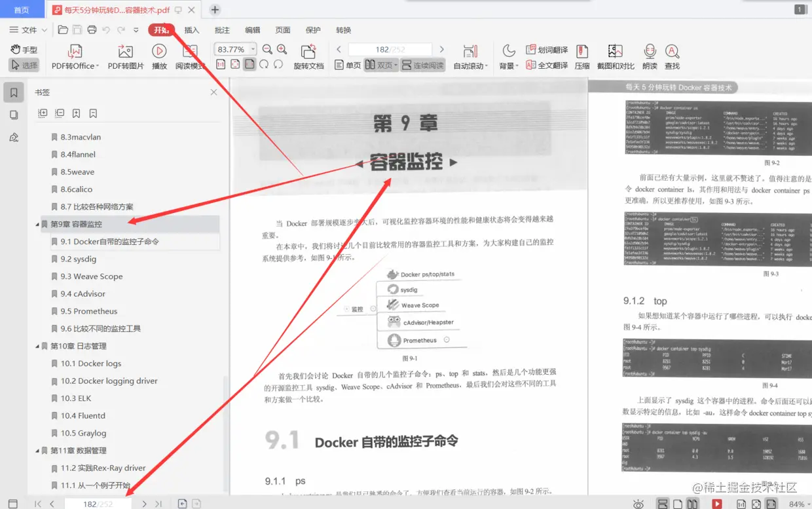812x509 pixels.
Task: Open bookmark 8.6calico
Action: (x=76, y=189)
